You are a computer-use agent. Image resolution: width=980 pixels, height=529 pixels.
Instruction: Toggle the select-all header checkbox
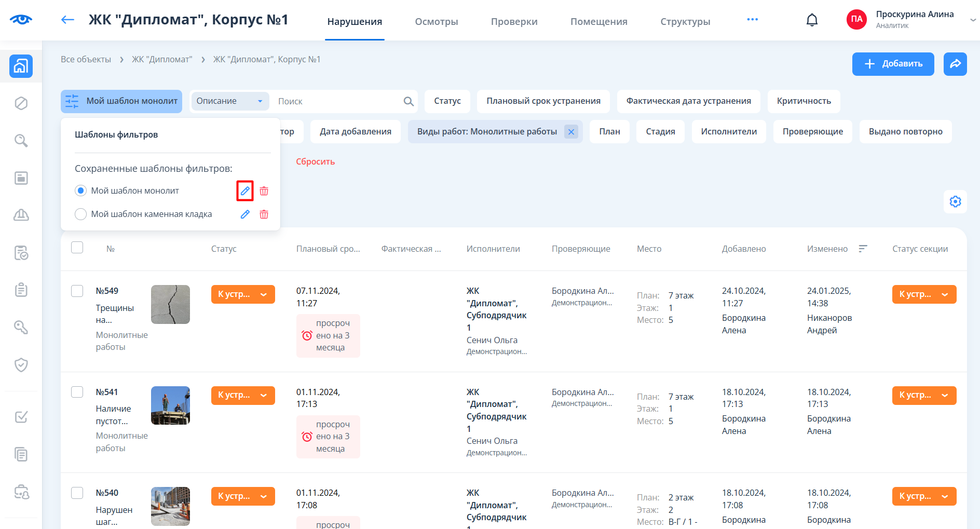coord(77,248)
